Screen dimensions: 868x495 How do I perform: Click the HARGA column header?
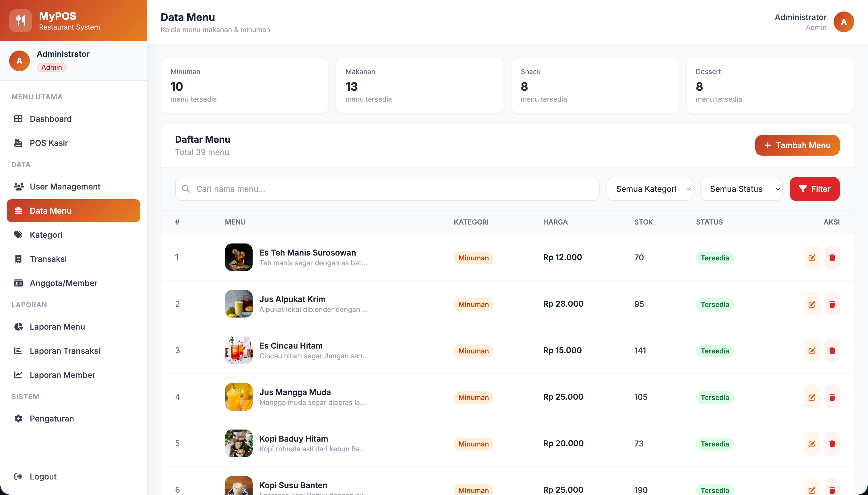pos(555,222)
